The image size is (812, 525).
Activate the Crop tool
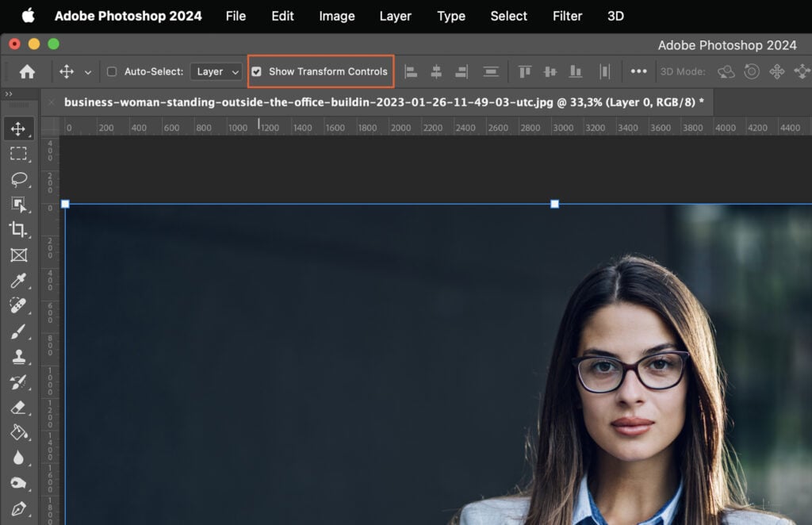(x=19, y=231)
